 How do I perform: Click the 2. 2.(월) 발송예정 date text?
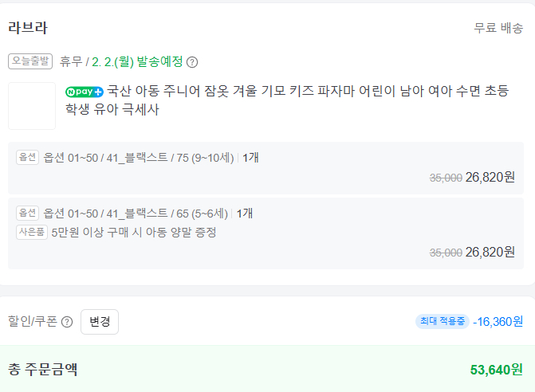137,62
